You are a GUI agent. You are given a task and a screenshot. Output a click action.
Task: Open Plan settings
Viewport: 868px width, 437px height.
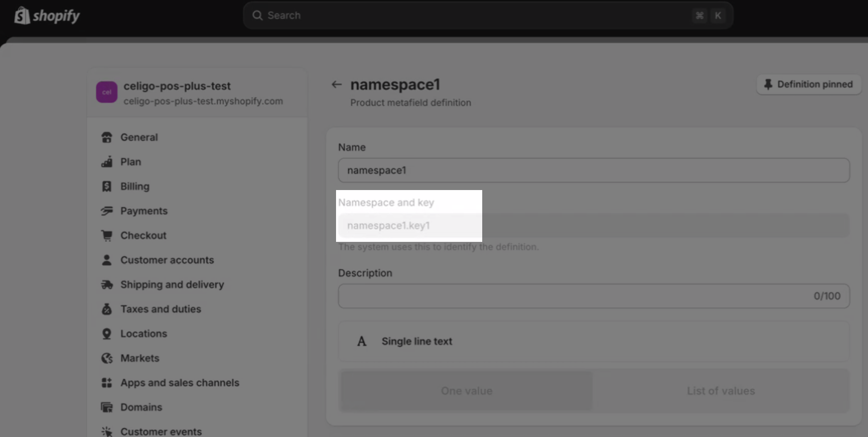click(130, 162)
